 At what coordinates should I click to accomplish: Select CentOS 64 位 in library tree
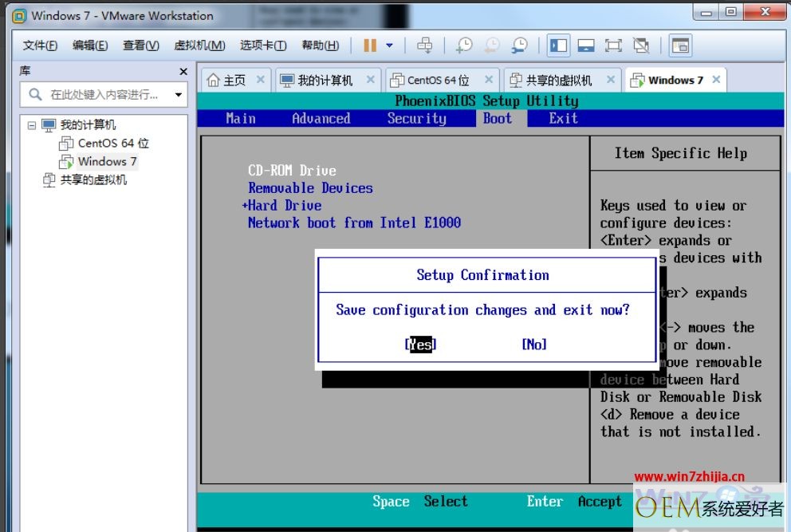[x=113, y=144]
